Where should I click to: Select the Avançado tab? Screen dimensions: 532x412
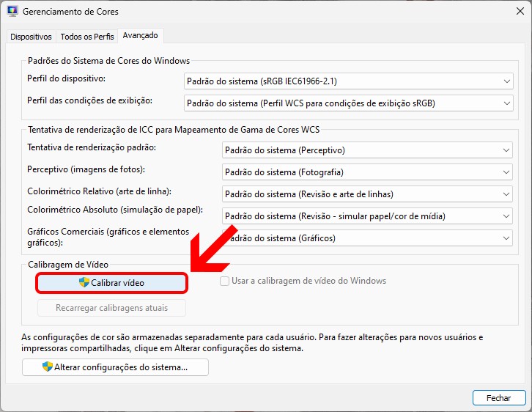[141, 35]
